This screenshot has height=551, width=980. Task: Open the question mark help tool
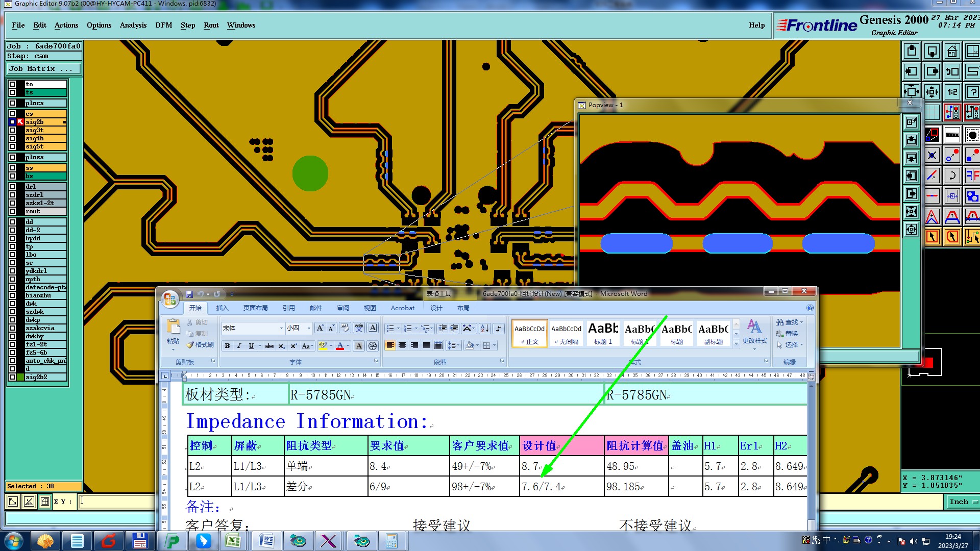tap(972, 92)
